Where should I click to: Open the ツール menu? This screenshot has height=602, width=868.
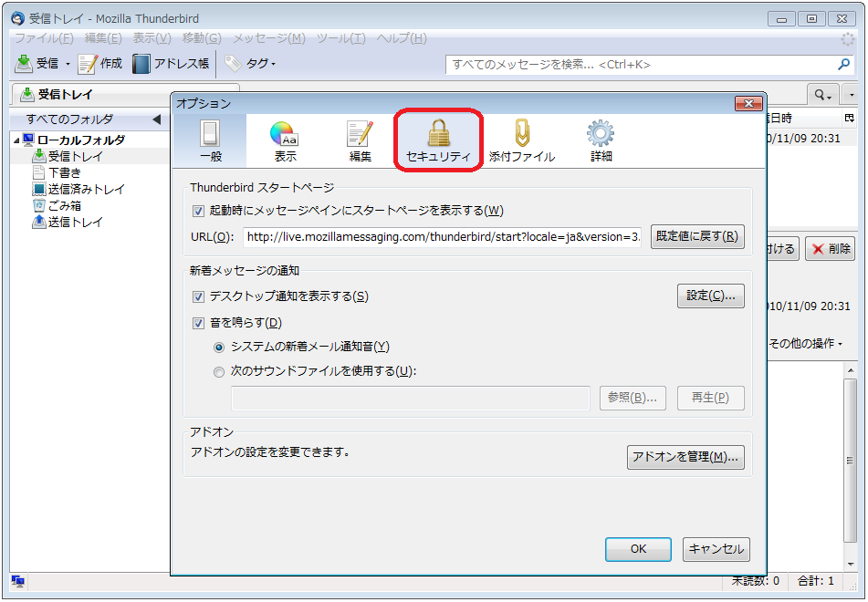[341, 38]
